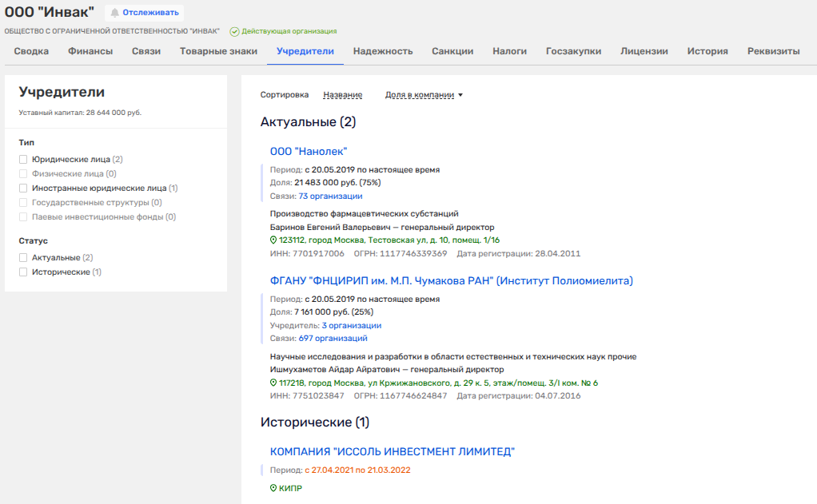The height and width of the screenshot is (504, 817).
Task: Select the Реквизиты tab
Action: pyautogui.click(x=773, y=51)
